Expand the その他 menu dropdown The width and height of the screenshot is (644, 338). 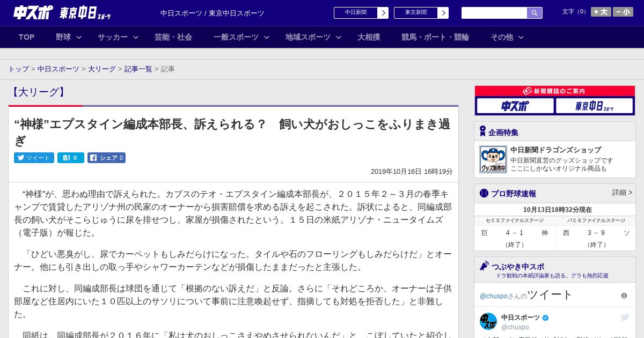tap(507, 37)
